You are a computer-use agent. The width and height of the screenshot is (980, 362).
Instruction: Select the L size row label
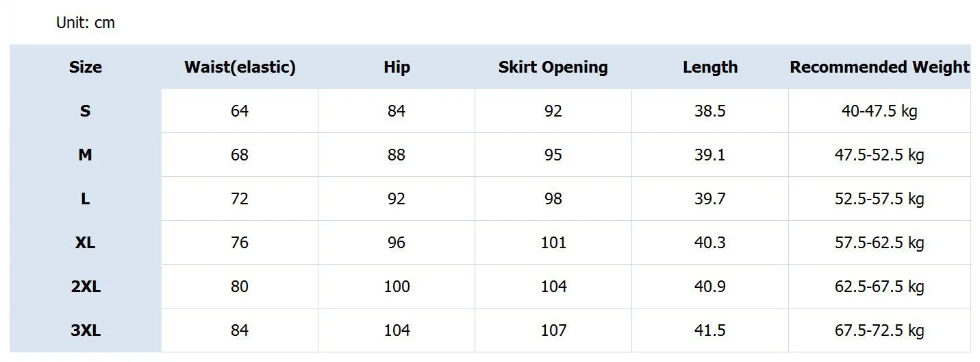click(x=85, y=199)
